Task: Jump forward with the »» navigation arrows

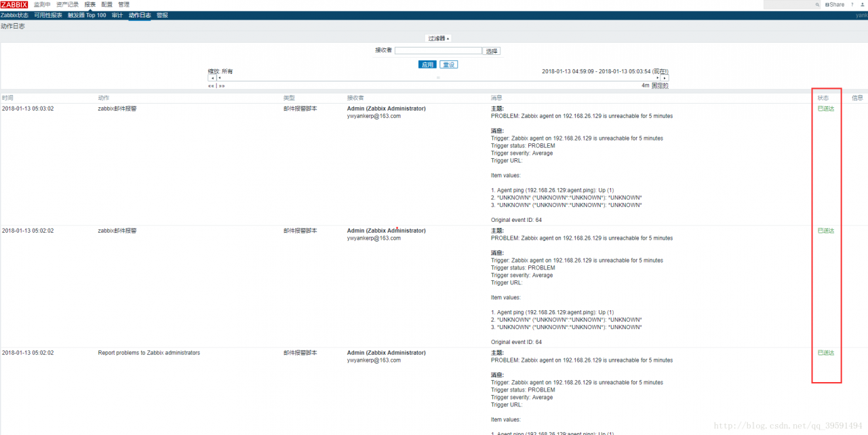Action: 222,86
